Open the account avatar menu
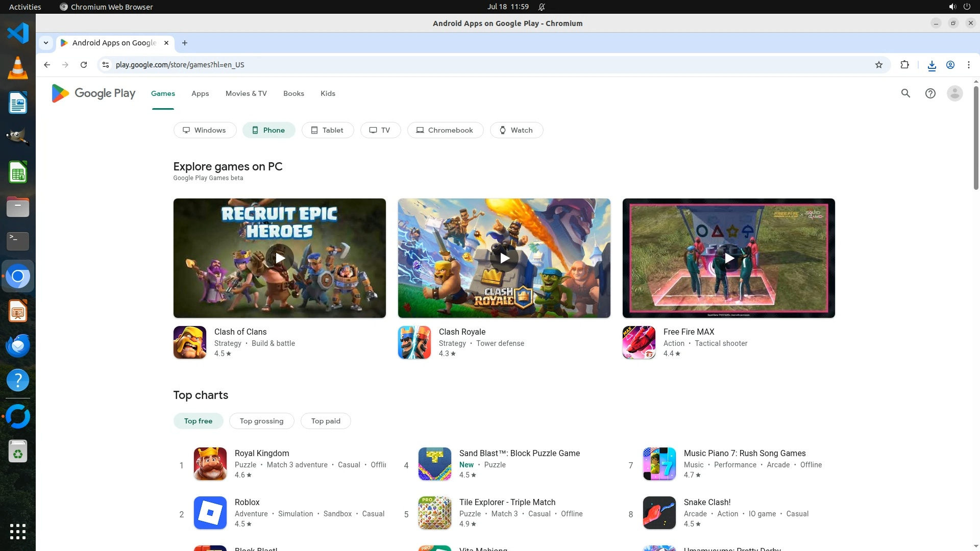This screenshot has height=551, width=980. pos(954,93)
